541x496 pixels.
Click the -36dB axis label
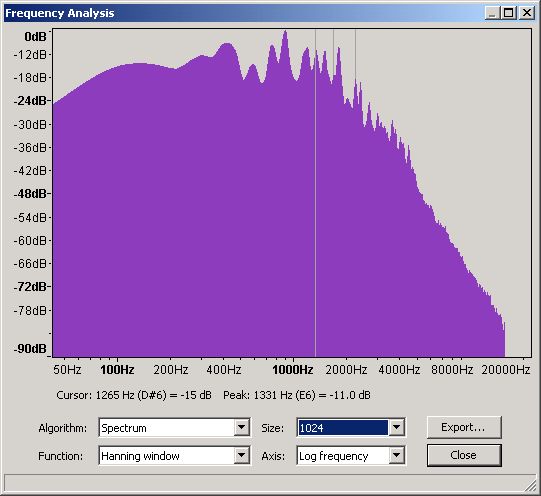pyautogui.click(x=30, y=147)
